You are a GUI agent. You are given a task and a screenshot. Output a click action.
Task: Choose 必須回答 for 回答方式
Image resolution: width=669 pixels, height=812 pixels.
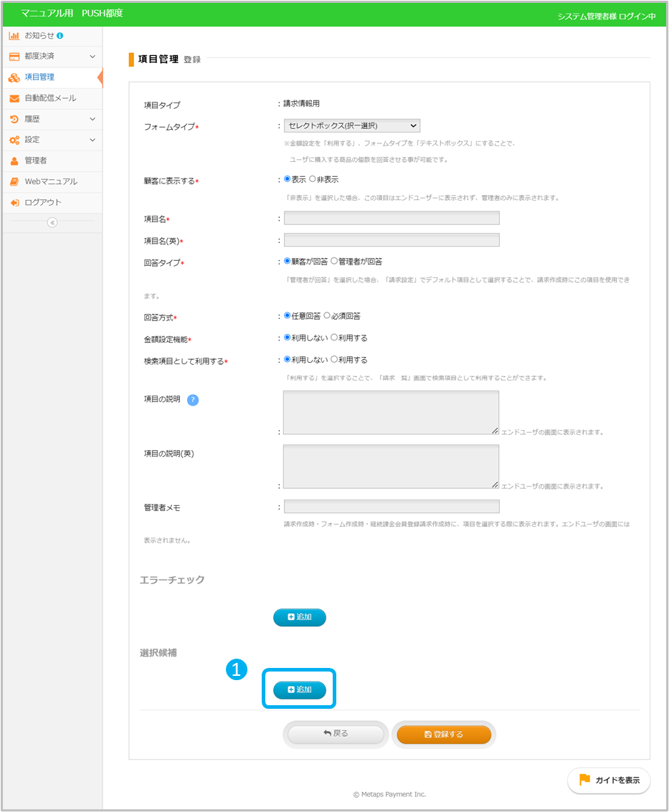327,315
